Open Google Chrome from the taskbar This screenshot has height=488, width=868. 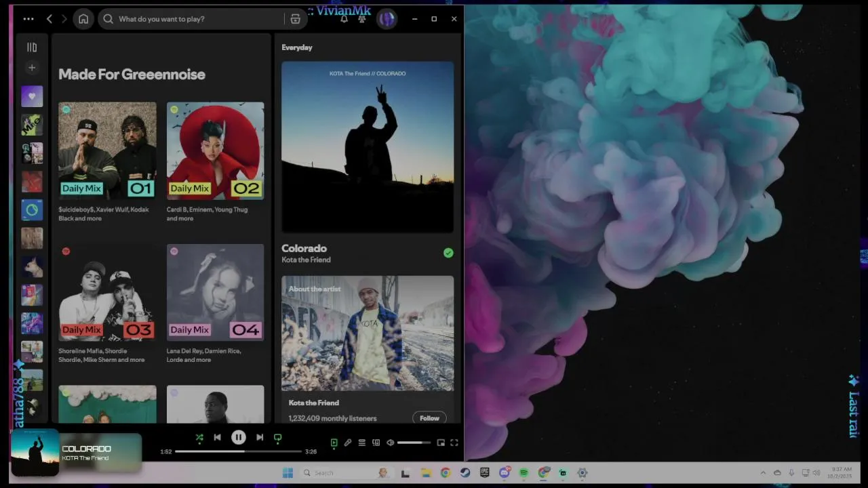(x=446, y=472)
